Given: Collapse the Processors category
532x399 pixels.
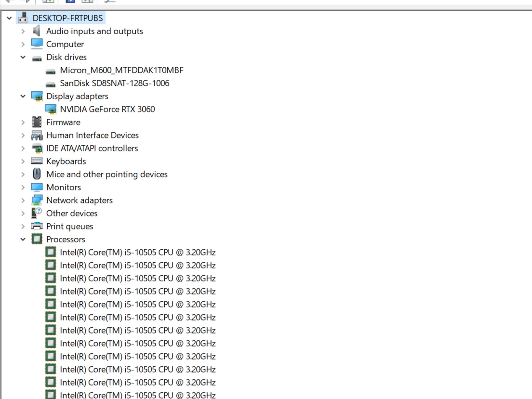Looking at the screenshot, I should pos(23,239).
